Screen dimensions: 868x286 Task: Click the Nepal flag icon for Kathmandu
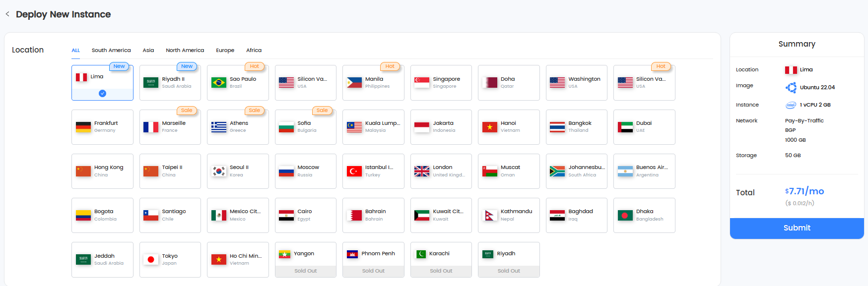coord(489,216)
